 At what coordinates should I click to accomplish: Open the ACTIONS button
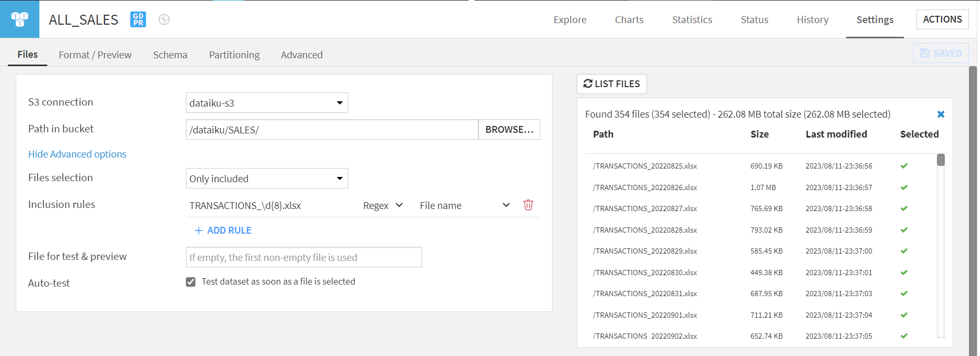tap(942, 19)
